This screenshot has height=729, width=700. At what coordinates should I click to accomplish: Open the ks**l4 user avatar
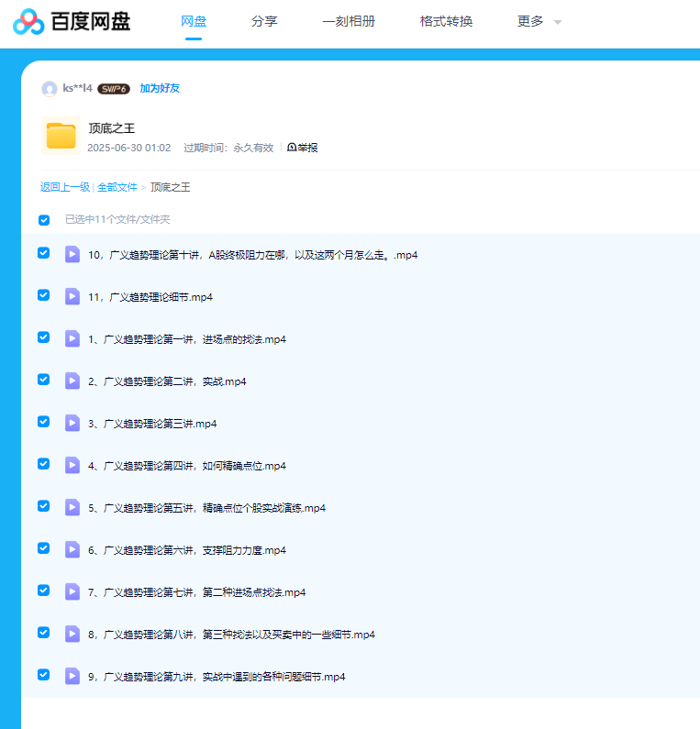pos(50,88)
